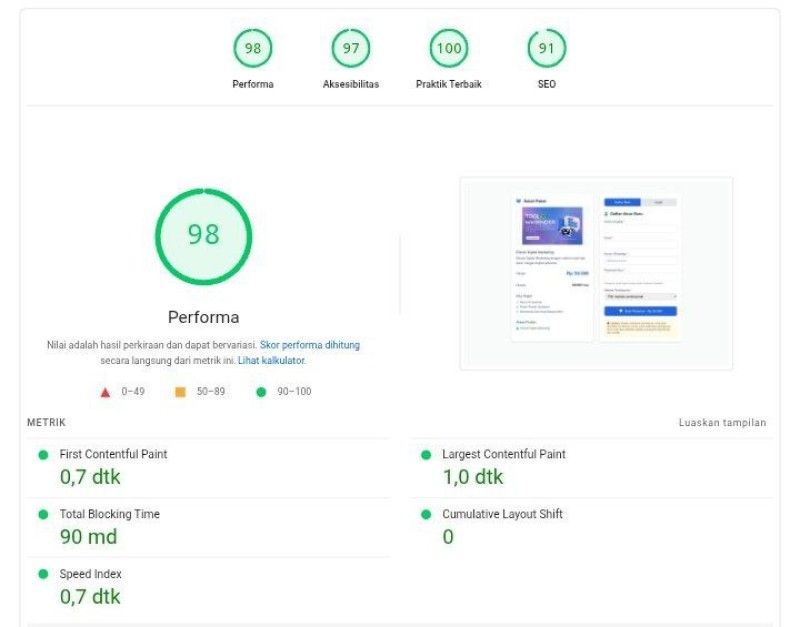Click the orange square 50–89 legend icon
Viewport: 800px width, 627px height.
pyautogui.click(x=180, y=392)
